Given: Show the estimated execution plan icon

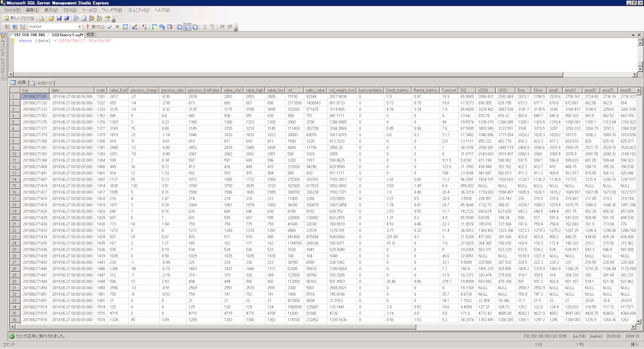Looking at the screenshot, I should 125,26.
